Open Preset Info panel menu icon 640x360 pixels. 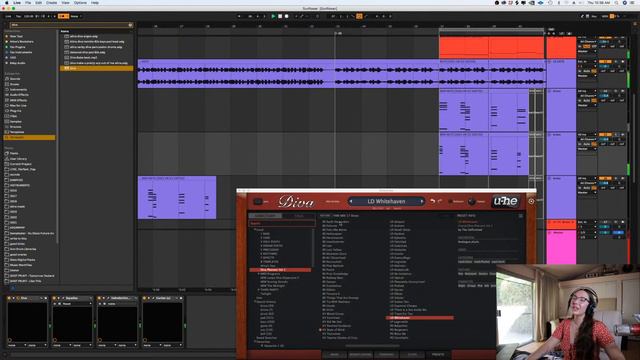[x=520, y=216]
